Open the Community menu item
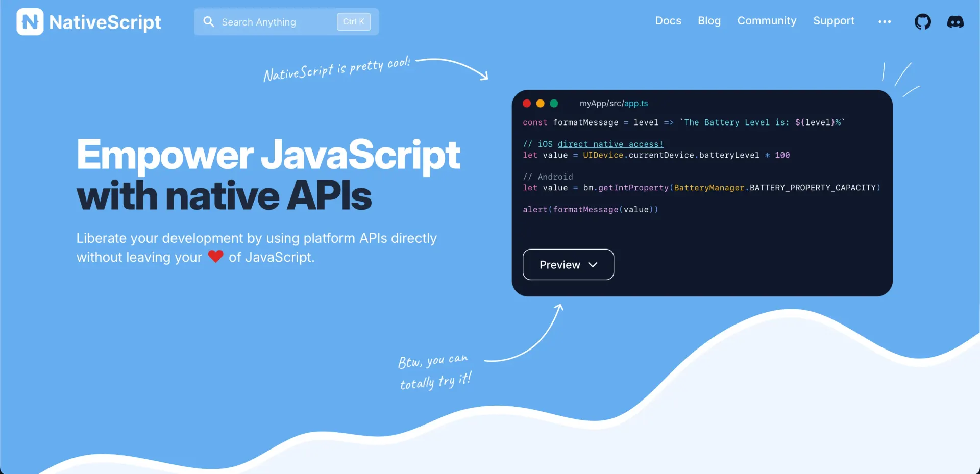 click(767, 21)
